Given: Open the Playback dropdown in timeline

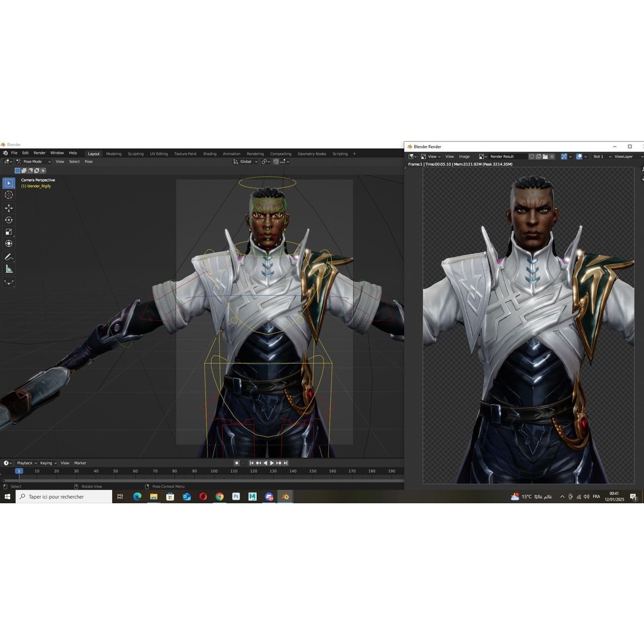Looking at the screenshot, I should (x=27, y=463).
